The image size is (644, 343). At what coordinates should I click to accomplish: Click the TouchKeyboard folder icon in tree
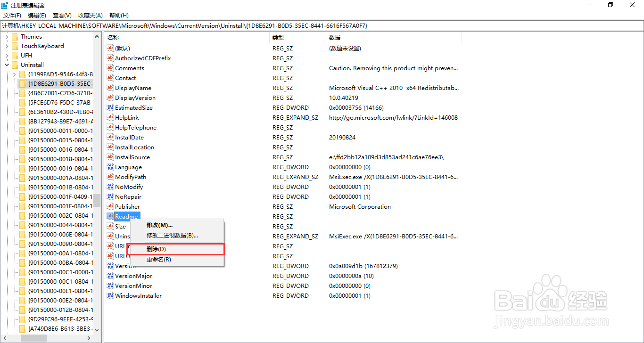click(x=15, y=46)
